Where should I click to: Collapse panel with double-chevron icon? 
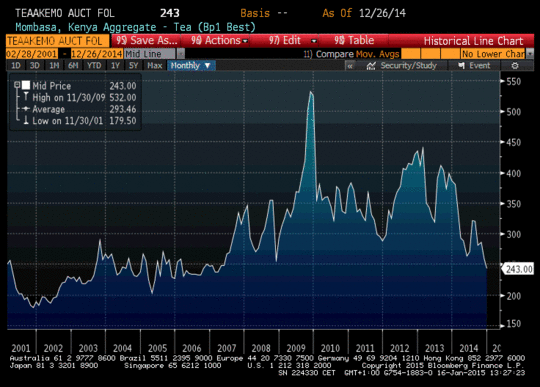tap(350, 65)
